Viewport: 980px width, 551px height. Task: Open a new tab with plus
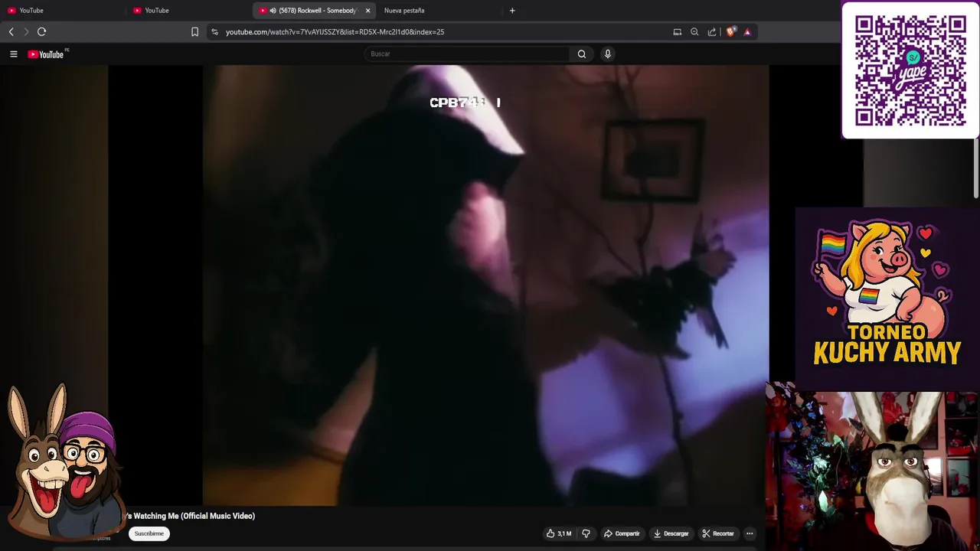click(512, 11)
